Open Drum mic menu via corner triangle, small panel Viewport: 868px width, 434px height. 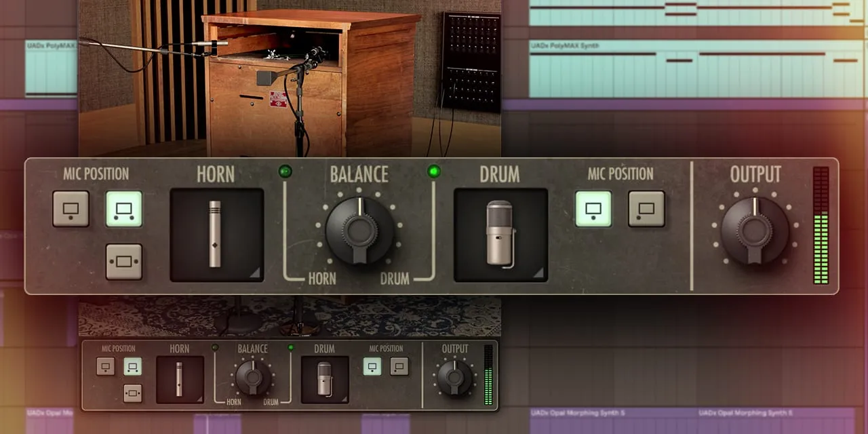(344, 399)
